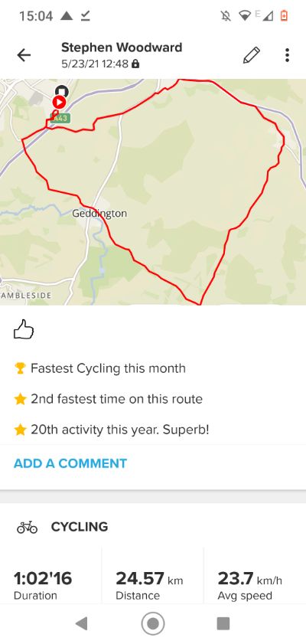The width and height of the screenshot is (306, 644).
Task: Tap the 1:02'16 Duration stat
Action: point(43,585)
